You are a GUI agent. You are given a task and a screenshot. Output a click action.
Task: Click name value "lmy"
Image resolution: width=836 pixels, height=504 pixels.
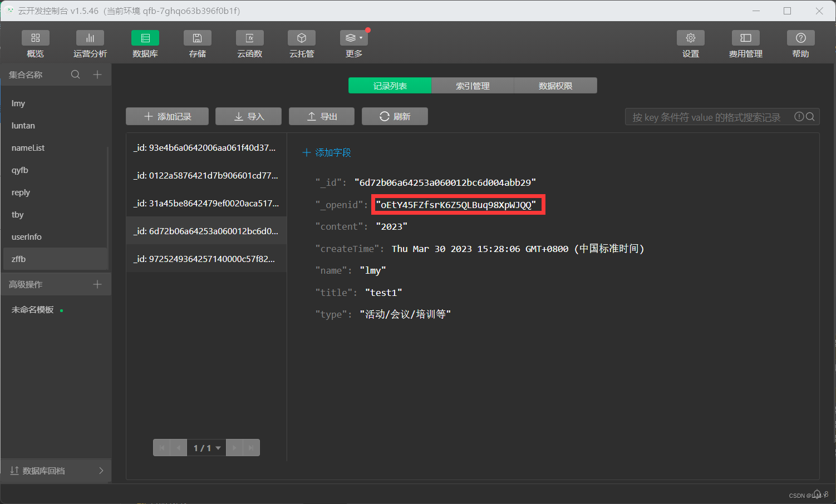pyautogui.click(x=373, y=270)
